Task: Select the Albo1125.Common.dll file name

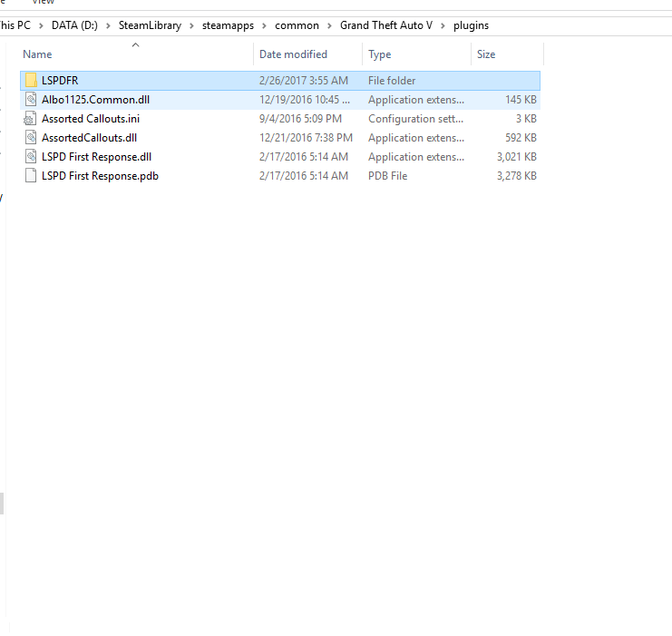Action: [x=95, y=100]
